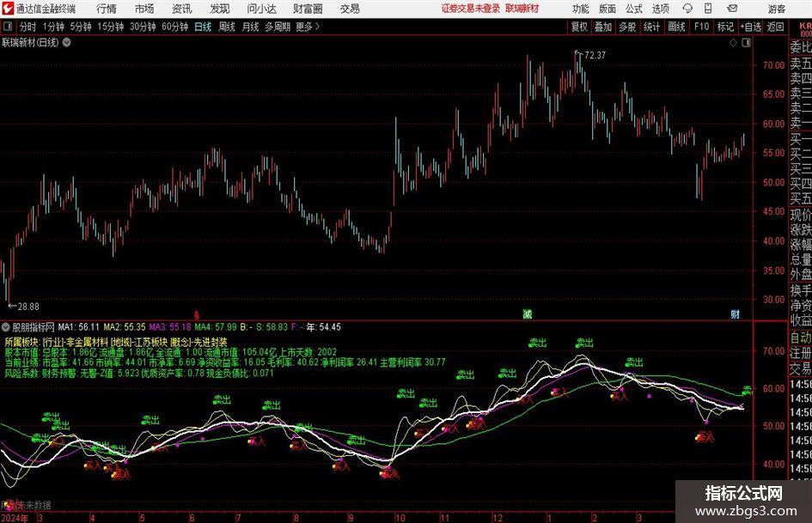Open the 版面 menu

point(607,9)
